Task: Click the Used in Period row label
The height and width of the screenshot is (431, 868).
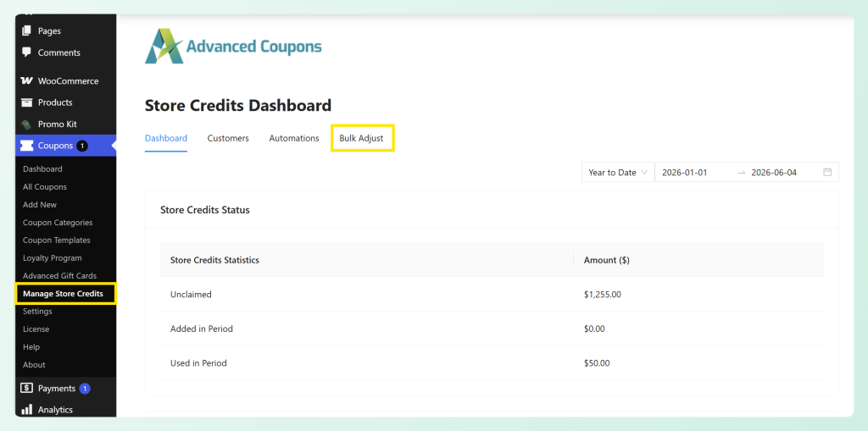Action: (x=198, y=363)
